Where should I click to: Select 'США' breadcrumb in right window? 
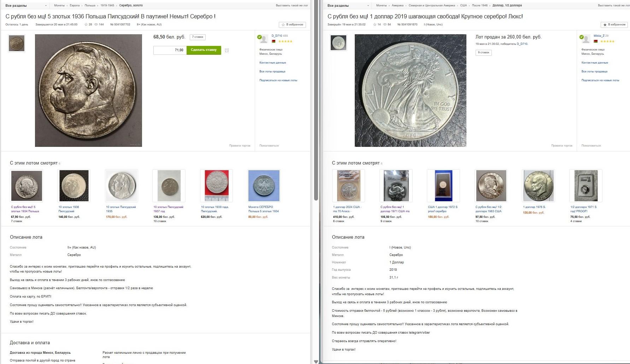click(463, 6)
